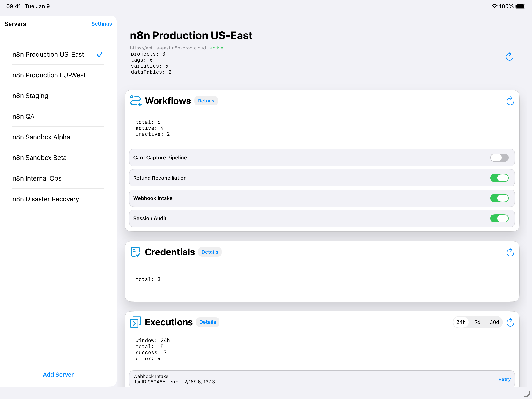The height and width of the screenshot is (399, 532).
Task: Disable the Refund Reconciliation workflow
Action: coord(499,178)
